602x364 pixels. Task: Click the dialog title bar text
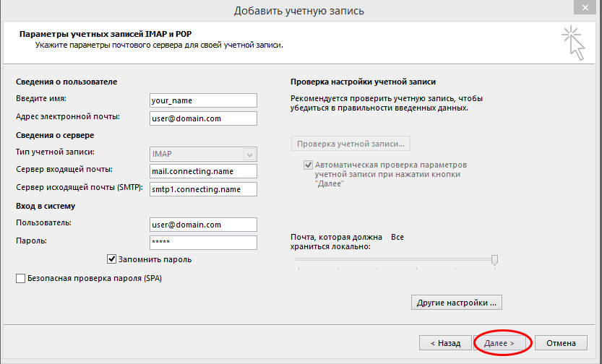(x=299, y=10)
